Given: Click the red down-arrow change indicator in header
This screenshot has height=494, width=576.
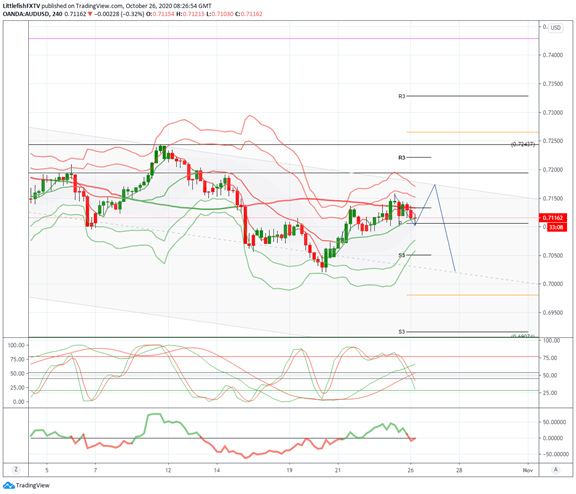Looking at the screenshot, I should 90,14.
